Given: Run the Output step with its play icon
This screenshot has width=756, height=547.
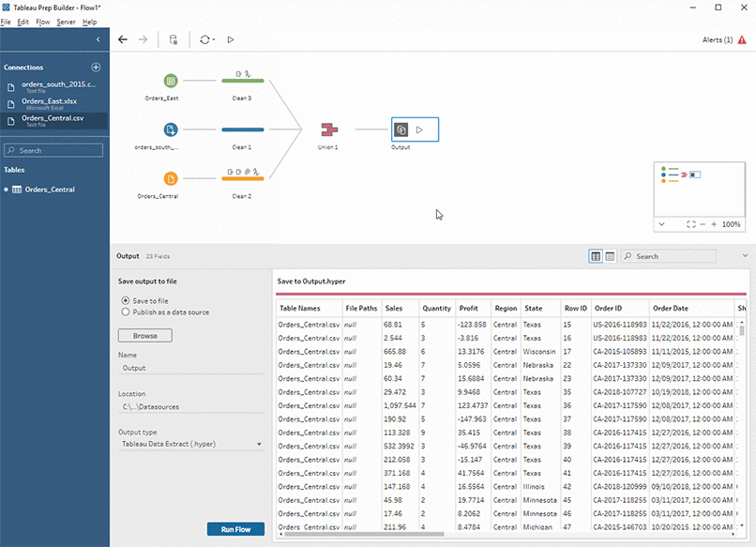Looking at the screenshot, I should pyautogui.click(x=420, y=129).
